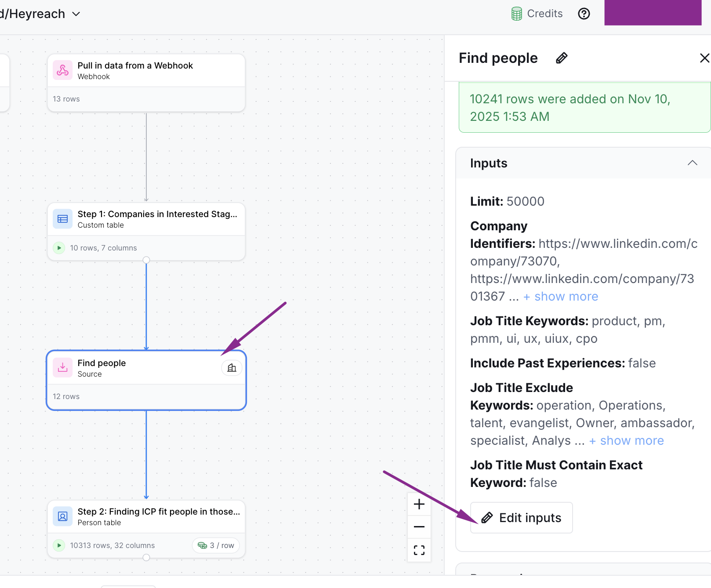Zoom in using the plus control
Image resolution: width=711 pixels, height=588 pixels.
[x=418, y=504]
